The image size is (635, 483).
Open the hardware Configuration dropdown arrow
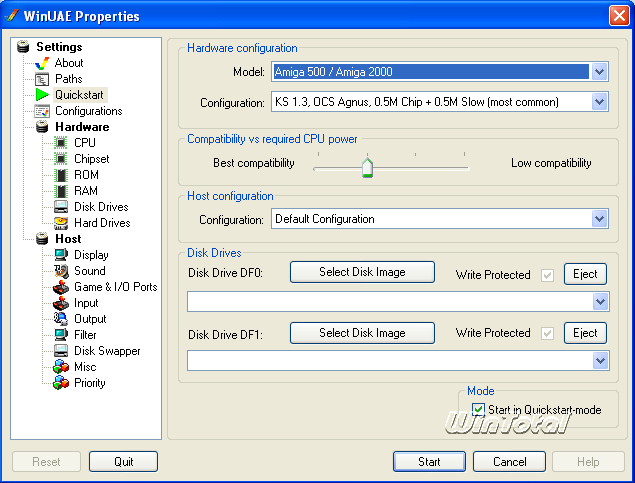pyautogui.click(x=599, y=102)
